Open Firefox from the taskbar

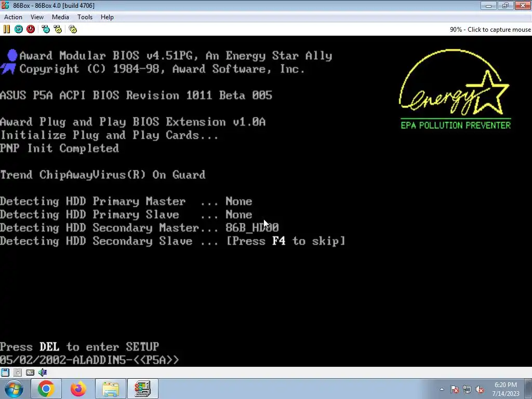(x=78, y=389)
